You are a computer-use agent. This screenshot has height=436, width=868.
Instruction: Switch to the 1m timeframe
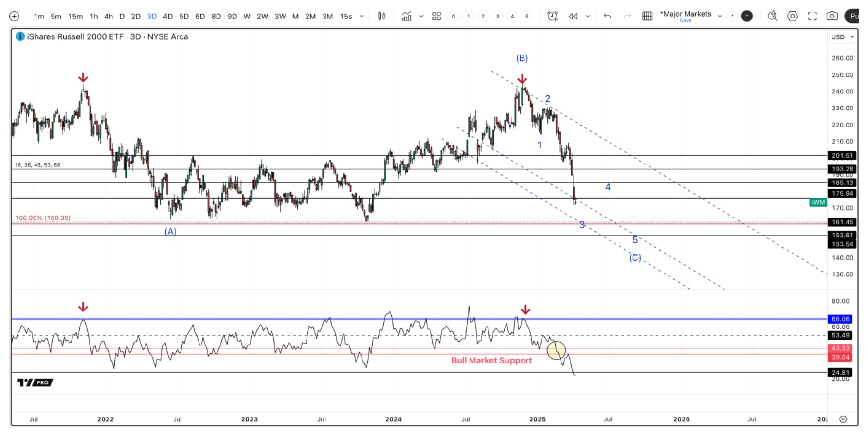click(x=39, y=16)
